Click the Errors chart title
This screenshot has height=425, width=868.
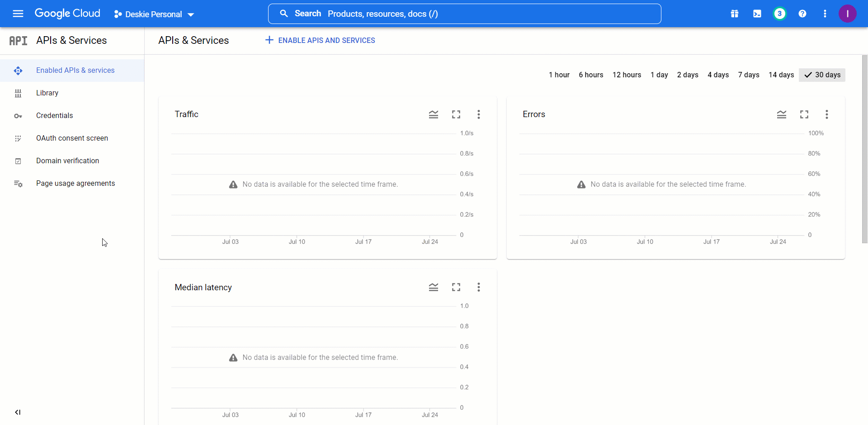pyautogui.click(x=534, y=114)
